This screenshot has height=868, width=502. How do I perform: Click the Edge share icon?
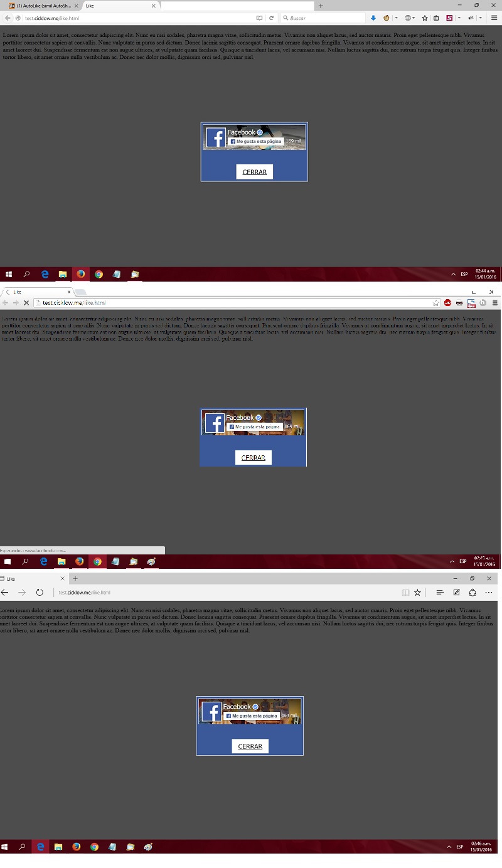[473, 592]
